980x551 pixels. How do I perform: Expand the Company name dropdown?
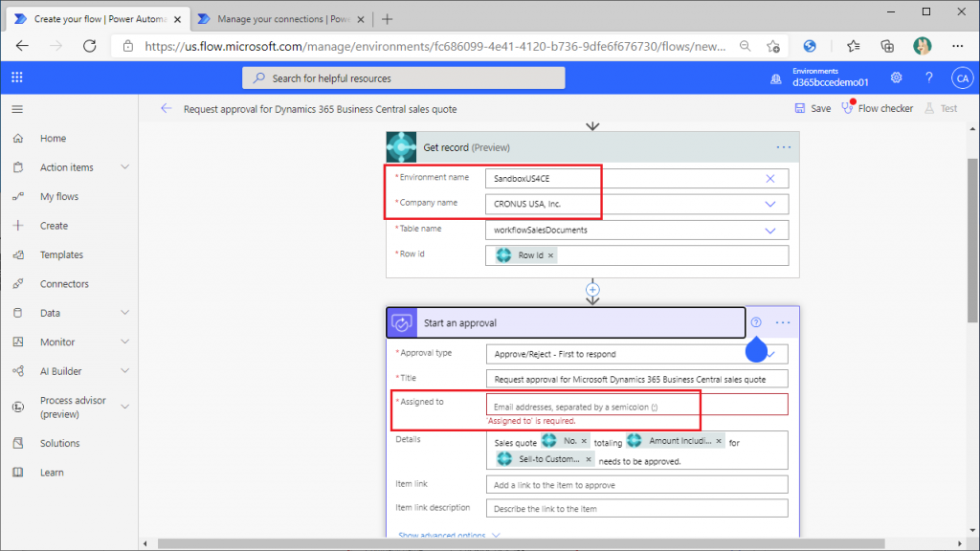770,204
